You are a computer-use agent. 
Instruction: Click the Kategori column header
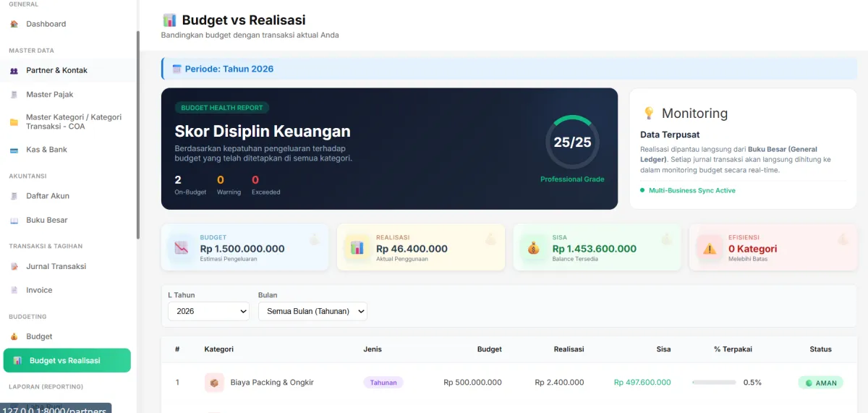point(219,349)
